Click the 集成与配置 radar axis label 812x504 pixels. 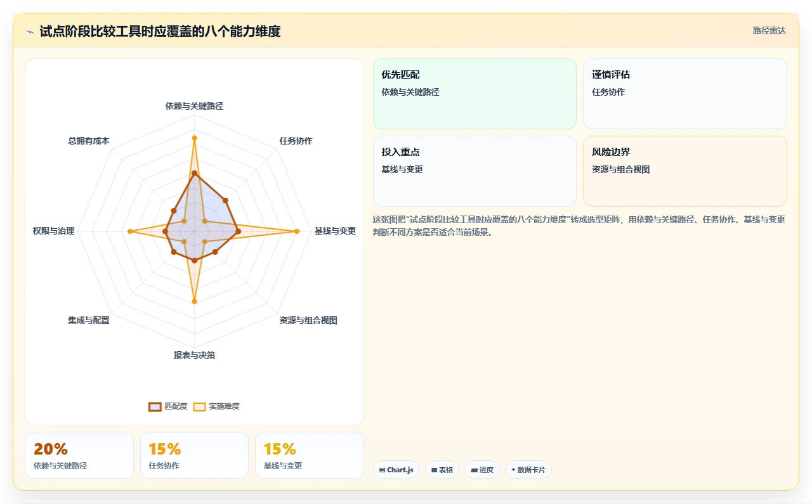pos(89,320)
